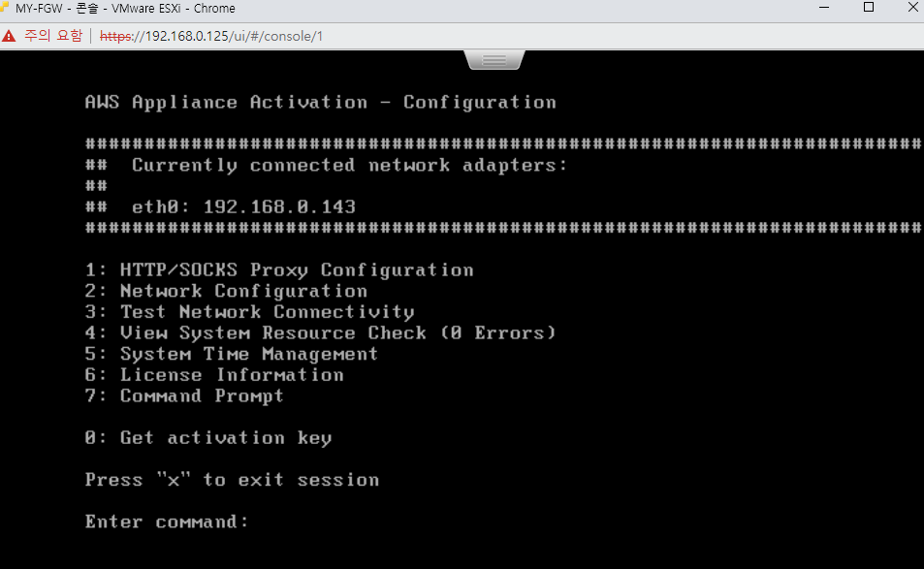Click '0: Get activation key' line
Screen dimensions: 924x569
pyautogui.click(x=208, y=437)
